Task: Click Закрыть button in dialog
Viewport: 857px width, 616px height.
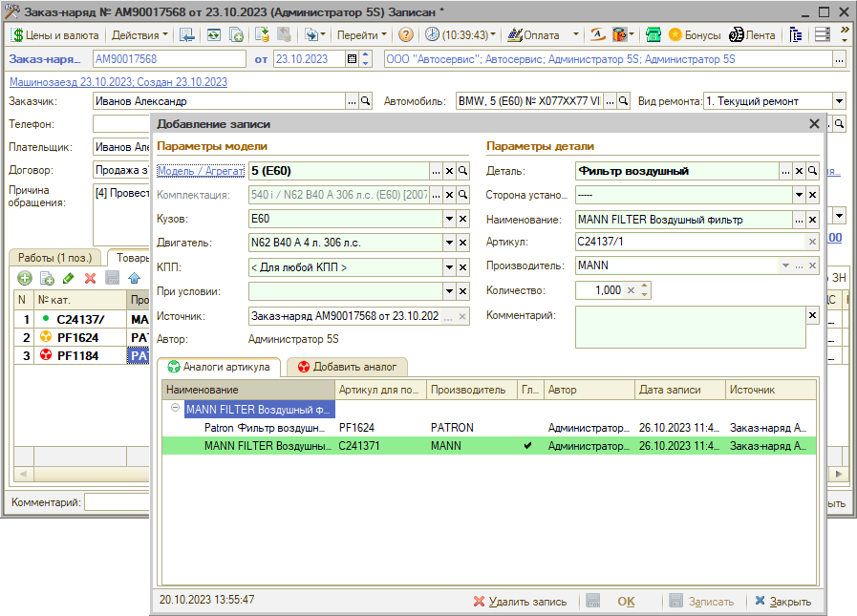Action: tap(783, 602)
